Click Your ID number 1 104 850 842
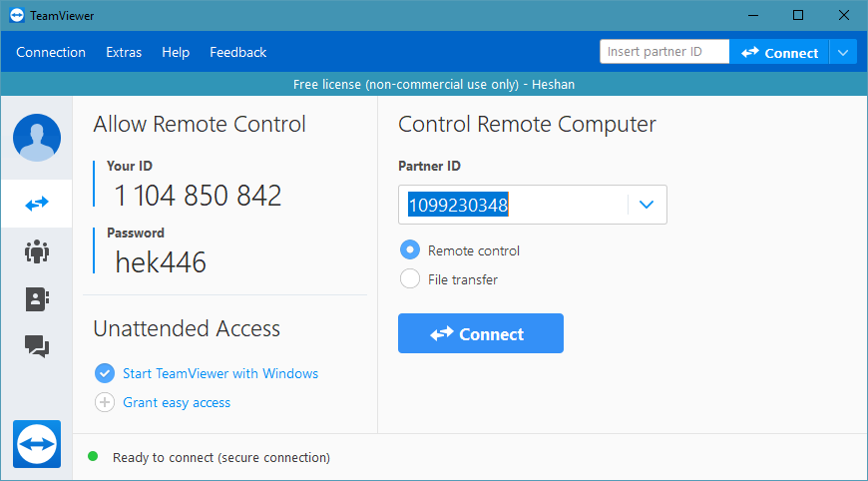 pos(198,196)
